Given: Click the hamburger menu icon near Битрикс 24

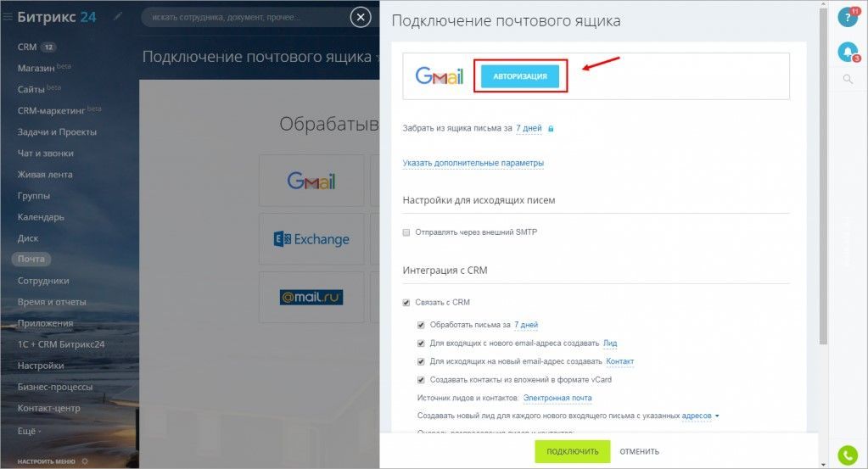Looking at the screenshot, I should pos(8,17).
